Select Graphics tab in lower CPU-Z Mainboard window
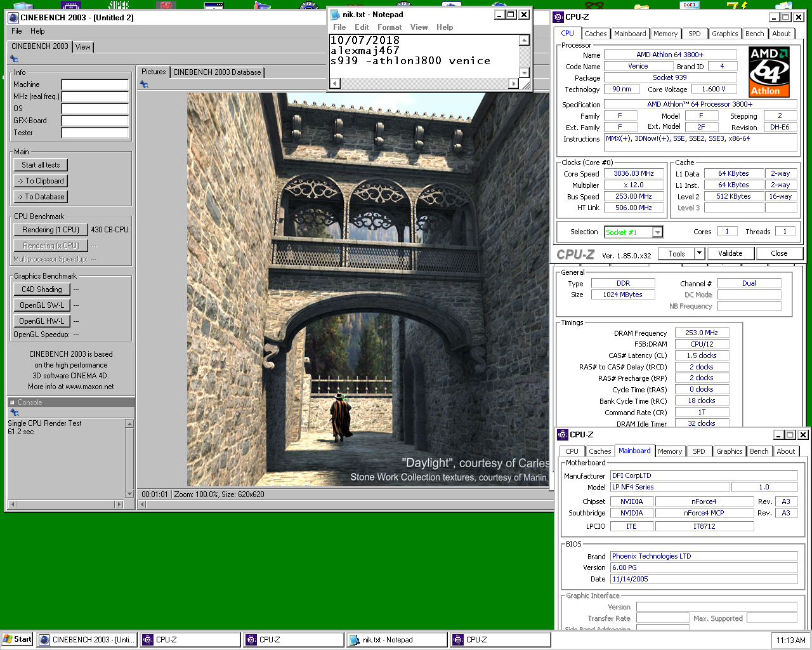 point(729,451)
